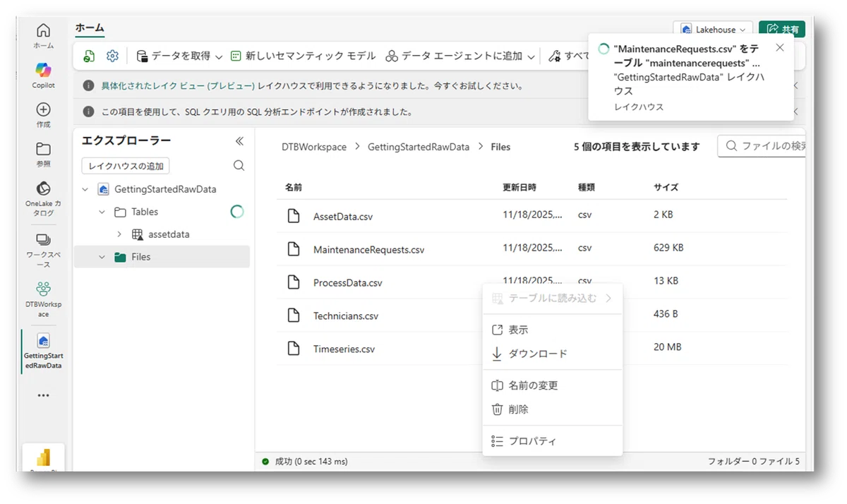This screenshot has width=847, height=504.
Task: Open the materialized lake view preview link
Action: pos(178,85)
